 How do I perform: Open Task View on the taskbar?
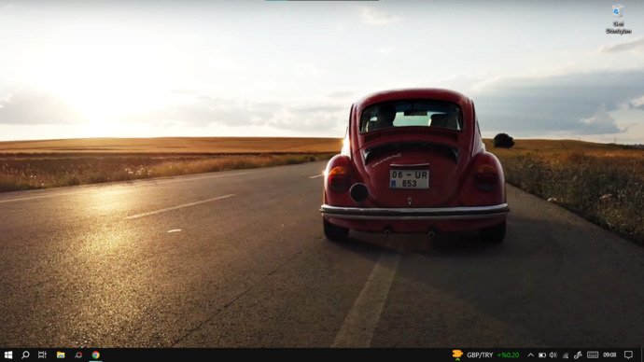click(42, 355)
